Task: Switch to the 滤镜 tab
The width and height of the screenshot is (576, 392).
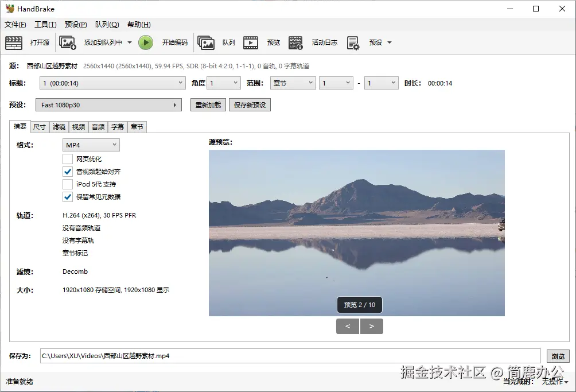Action: [59, 127]
